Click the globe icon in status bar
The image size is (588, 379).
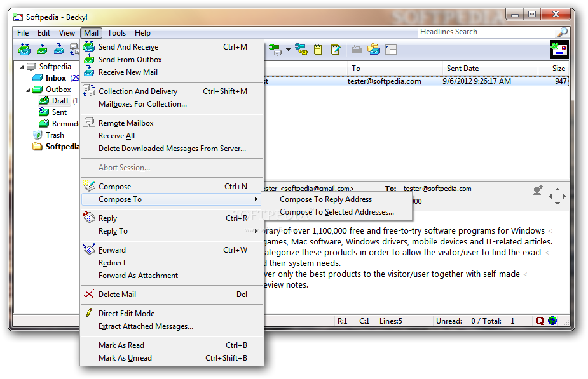coord(552,321)
